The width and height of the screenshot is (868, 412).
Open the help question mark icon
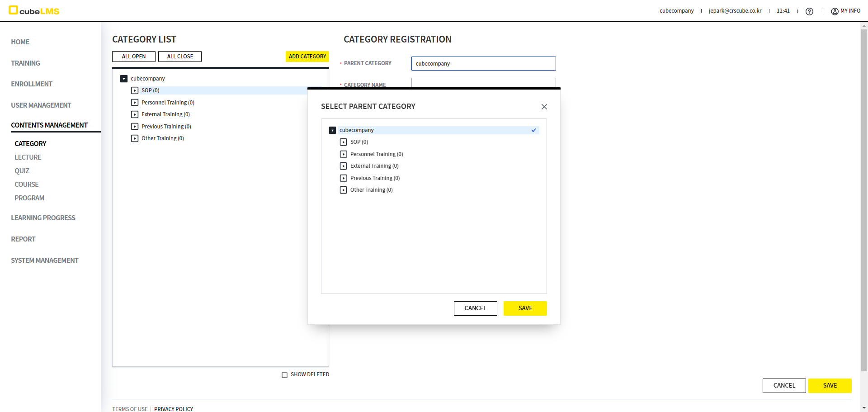809,11
